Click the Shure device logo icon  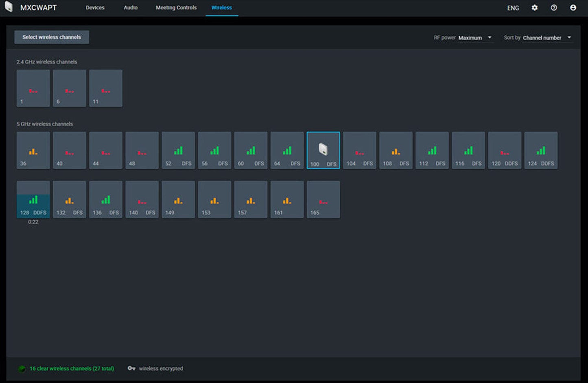(9, 7)
